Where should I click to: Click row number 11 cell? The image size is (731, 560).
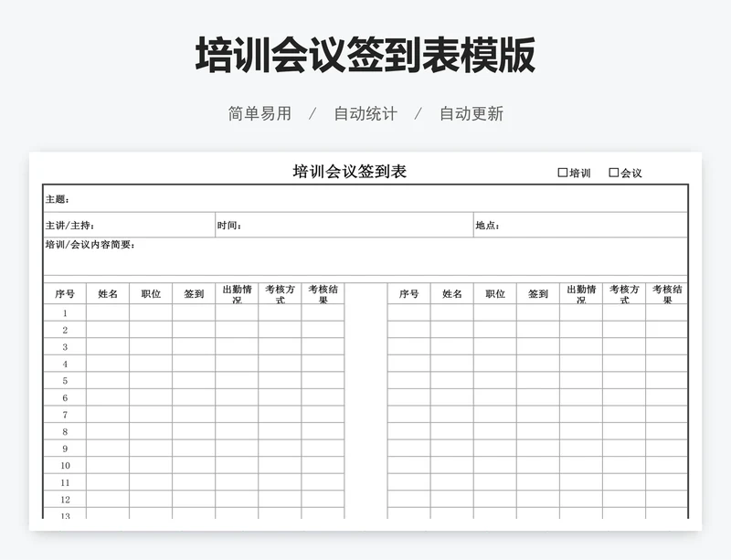[65, 482]
